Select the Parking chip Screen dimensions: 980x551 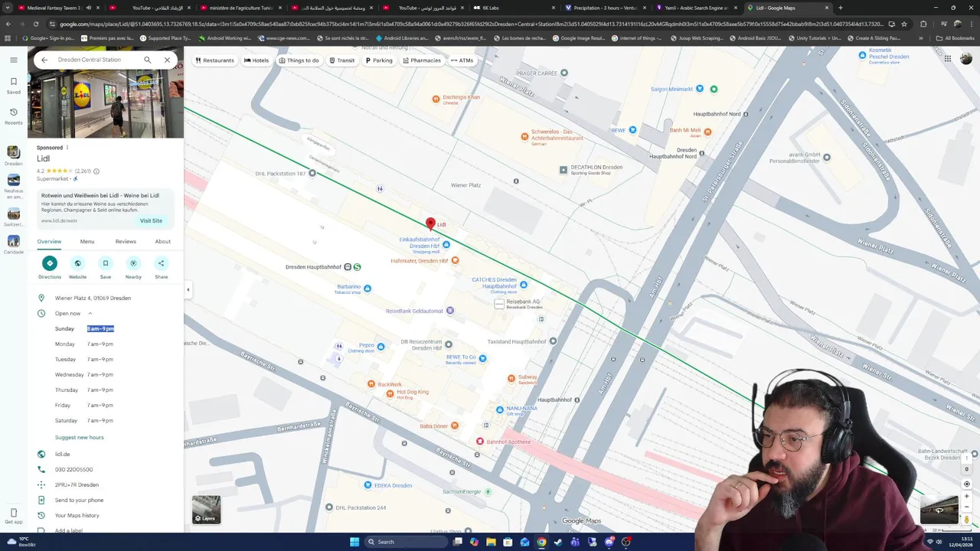[379, 60]
